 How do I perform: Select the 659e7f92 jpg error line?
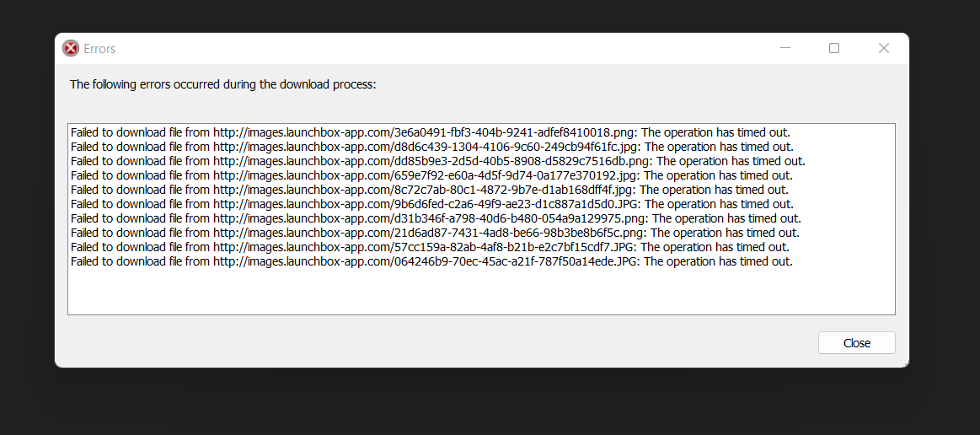[432, 175]
